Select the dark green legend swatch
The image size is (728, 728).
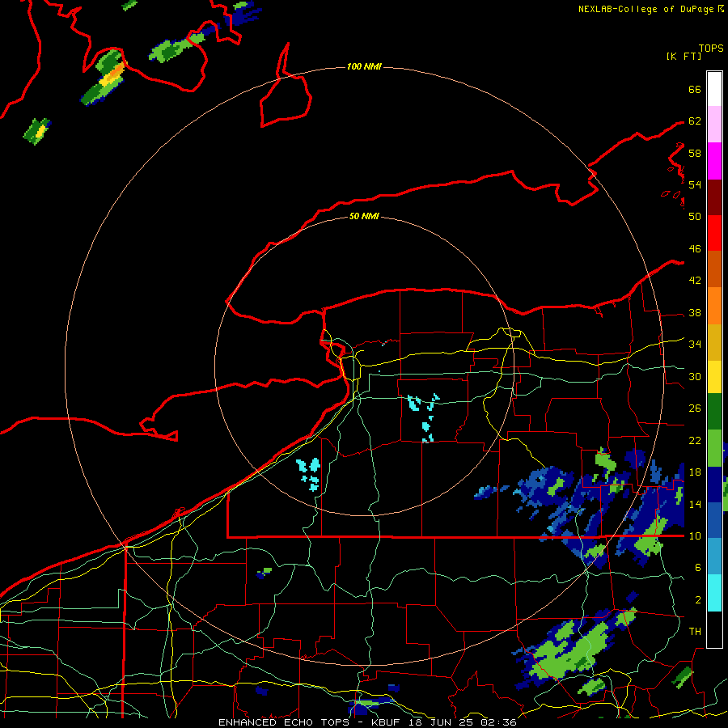pos(714,412)
